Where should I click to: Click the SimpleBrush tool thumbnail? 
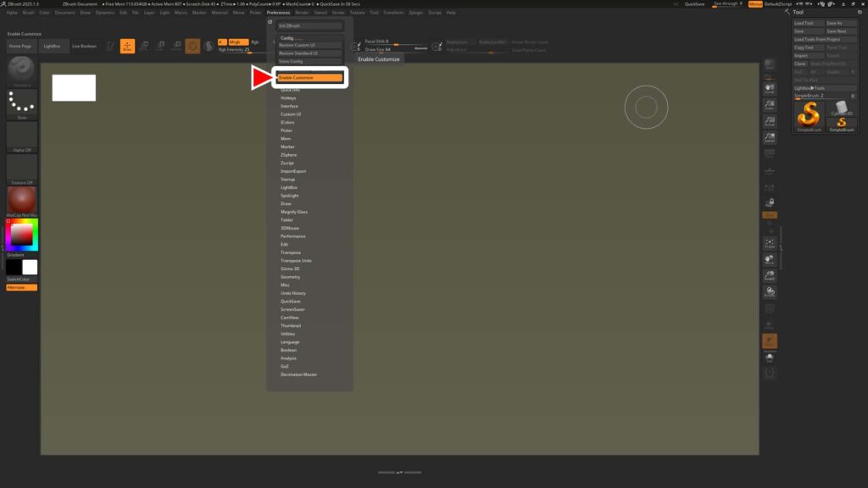810,116
